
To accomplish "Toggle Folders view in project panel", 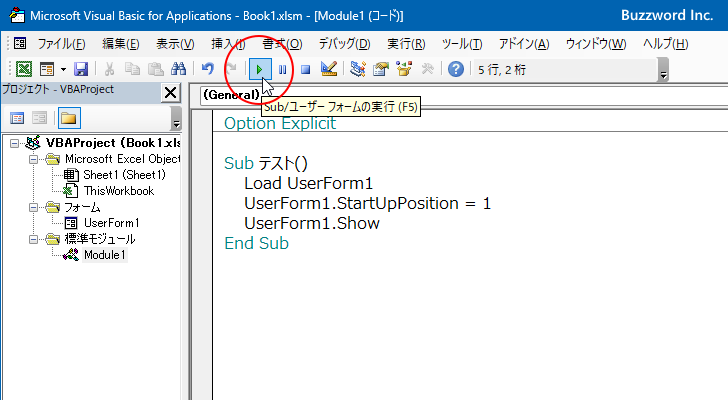I will pyautogui.click(x=69, y=118).
